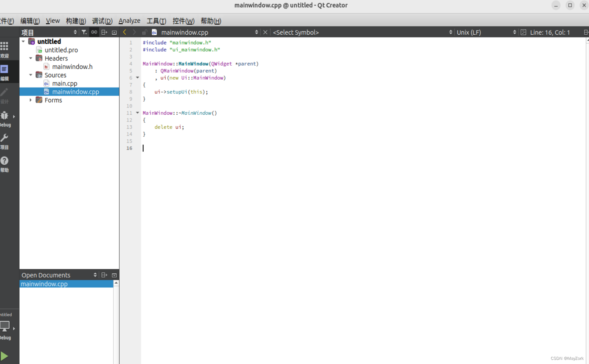The width and height of the screenshot is (589, 364).
Task: Go forward in editor navigation history
Action: [134, 32]
